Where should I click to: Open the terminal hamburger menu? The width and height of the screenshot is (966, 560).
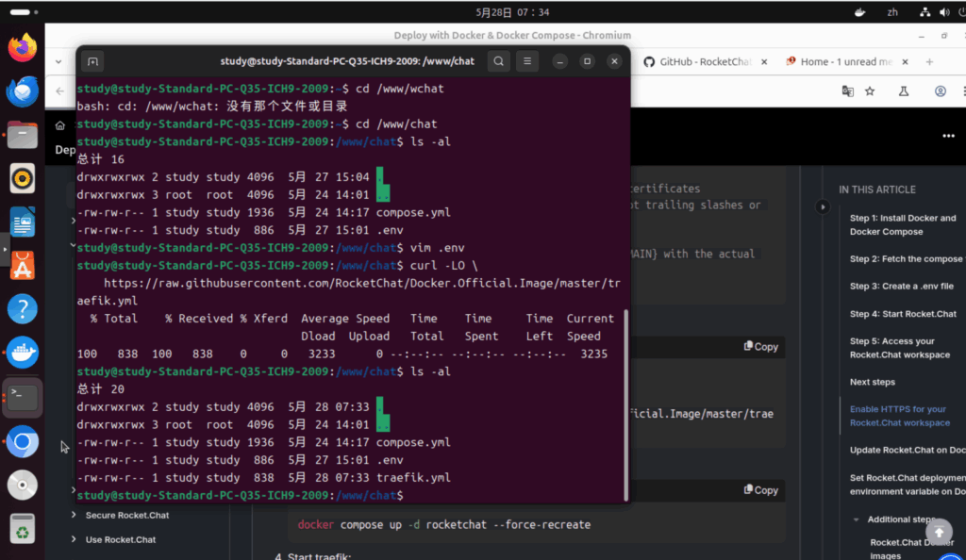[527, 61]
